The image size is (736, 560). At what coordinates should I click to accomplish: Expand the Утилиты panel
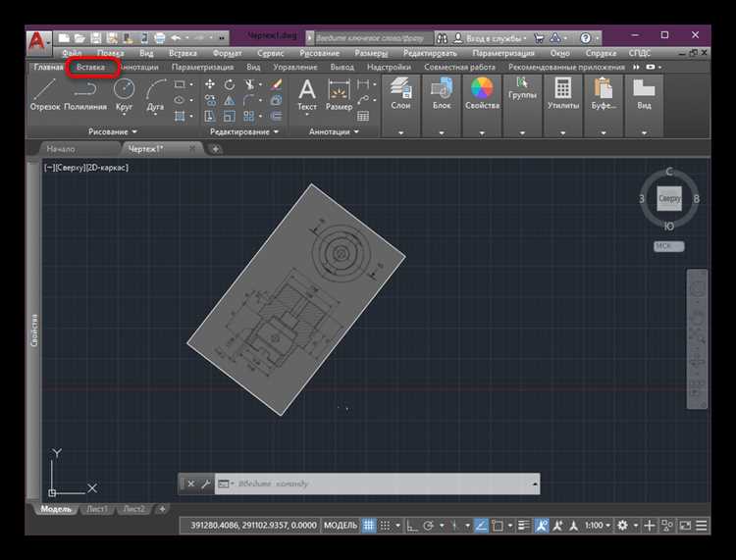click(563, 132)
